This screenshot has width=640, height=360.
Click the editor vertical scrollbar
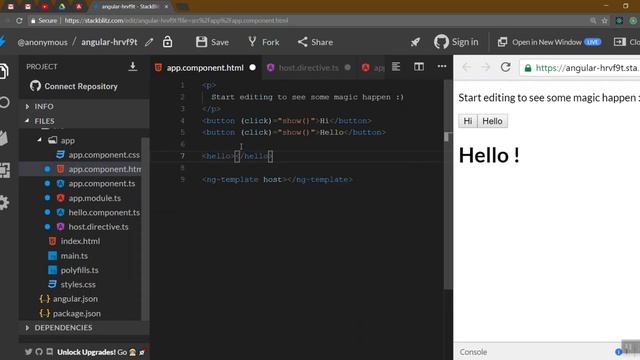[x=448, y=184]
